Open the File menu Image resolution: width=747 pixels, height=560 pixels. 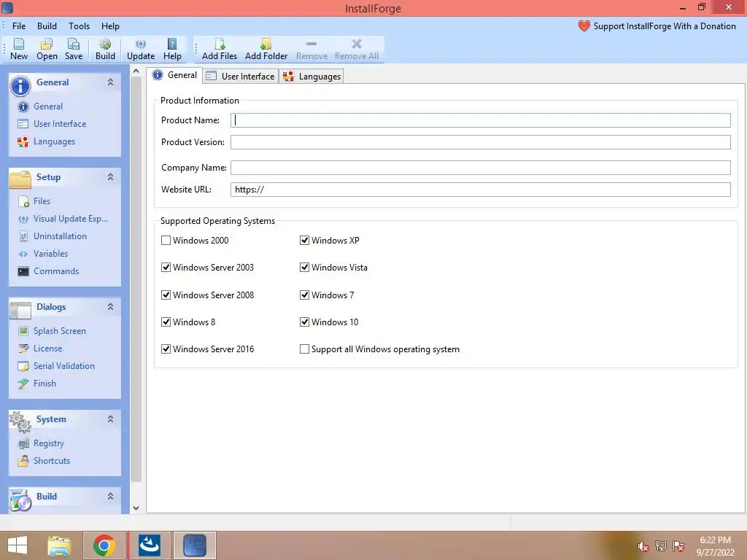click(x=19, y=26)
